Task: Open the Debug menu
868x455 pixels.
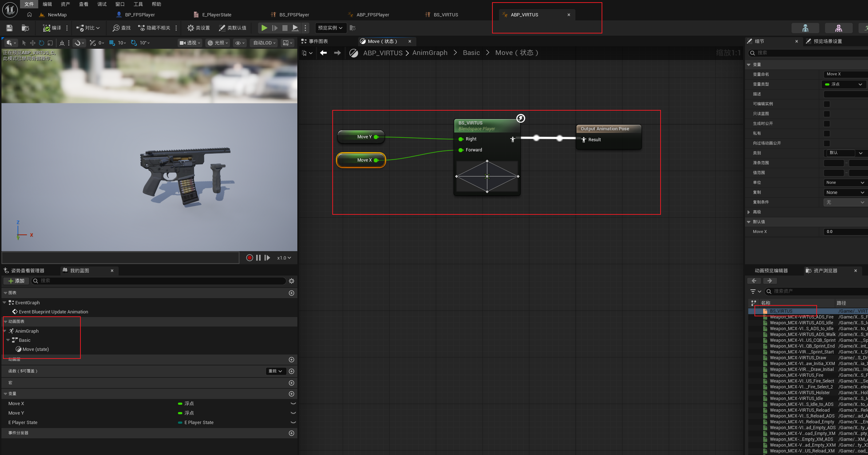Action: 102,4
